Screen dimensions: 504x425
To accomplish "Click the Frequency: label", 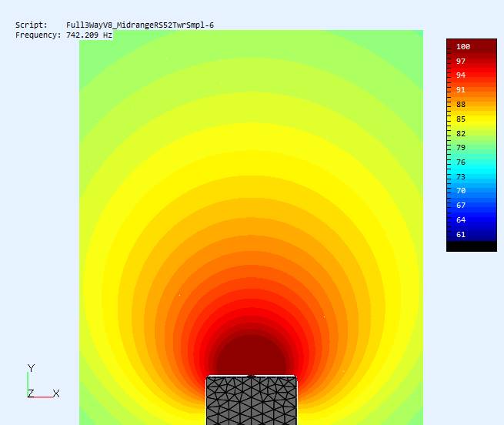I will click(38, 35).
